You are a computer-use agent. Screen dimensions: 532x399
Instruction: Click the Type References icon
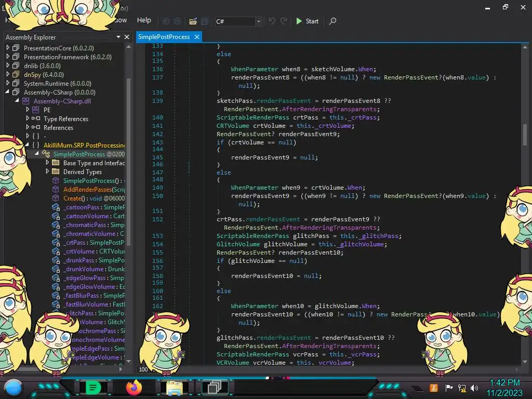(36, 118)
